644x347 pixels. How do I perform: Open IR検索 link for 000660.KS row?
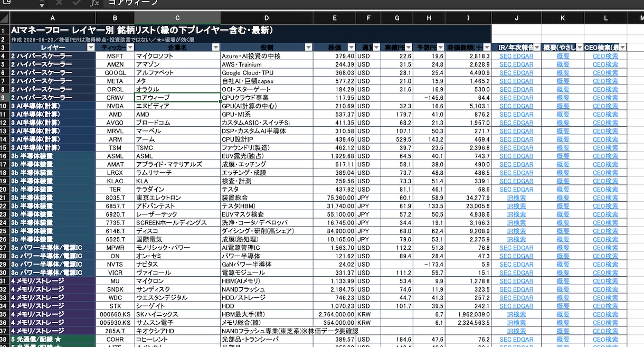click(x=516, y=314)
